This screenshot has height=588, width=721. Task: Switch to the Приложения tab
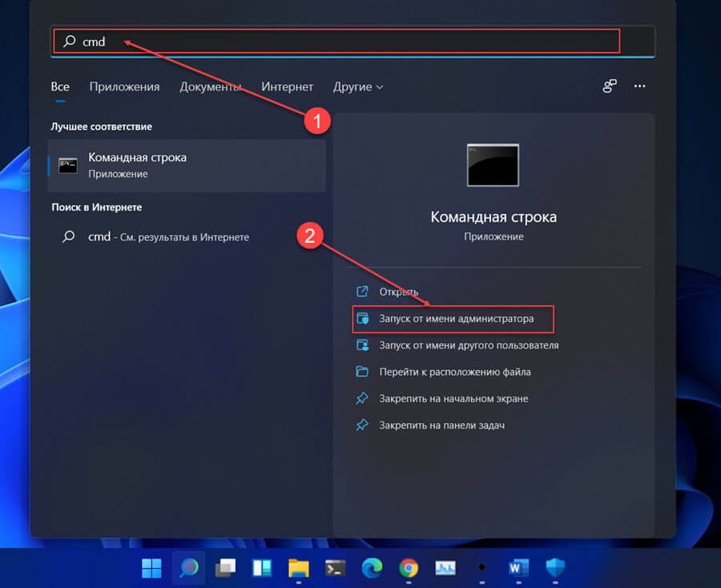[x=124, y=87]
